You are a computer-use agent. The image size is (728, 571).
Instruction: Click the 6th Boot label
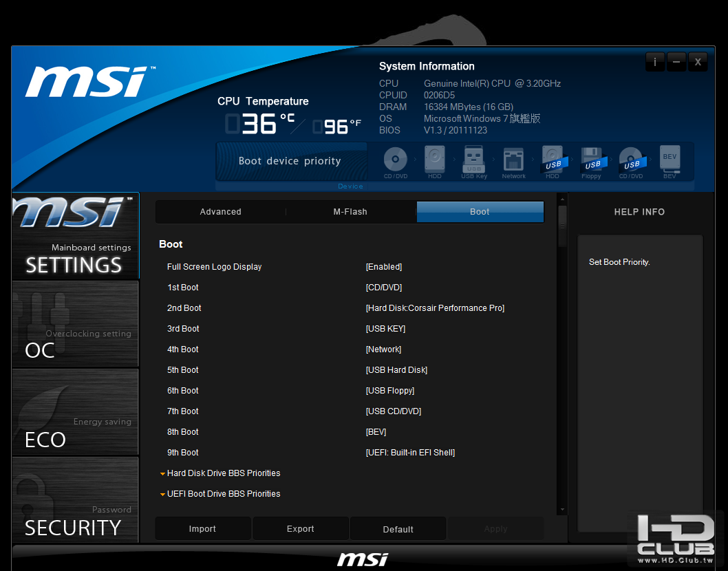(182, 391)
